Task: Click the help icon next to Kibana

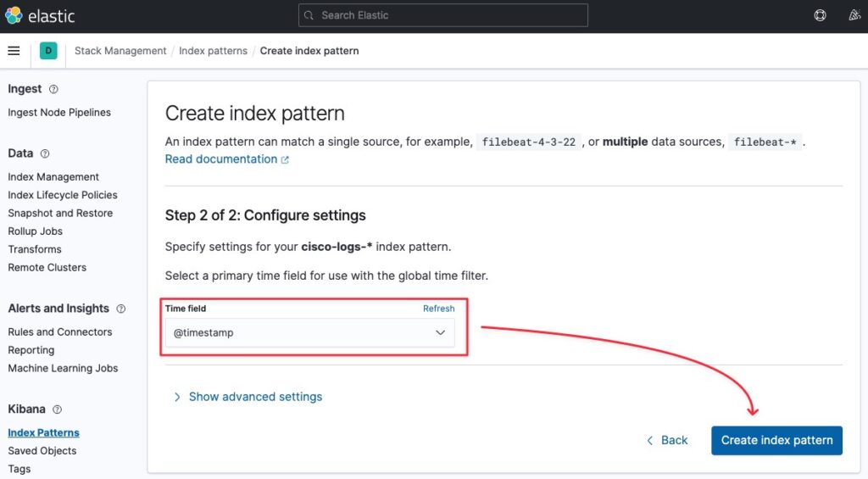Action: tap(57, 409)
